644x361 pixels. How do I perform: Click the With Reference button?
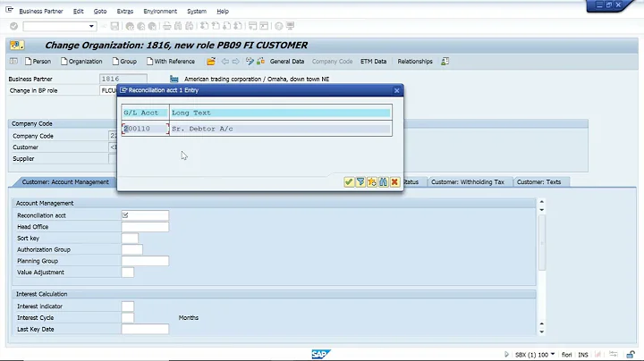click(x=171, y=61)
